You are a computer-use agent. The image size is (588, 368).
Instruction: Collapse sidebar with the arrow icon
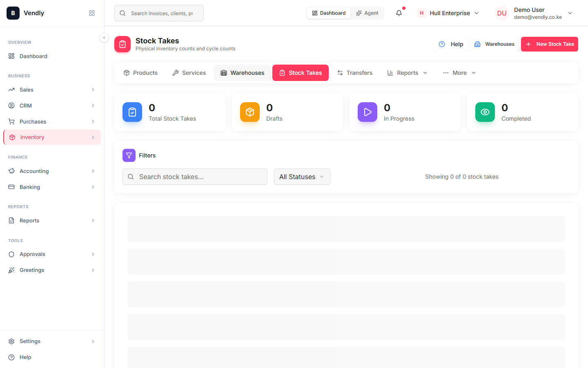tap(104, 38)
